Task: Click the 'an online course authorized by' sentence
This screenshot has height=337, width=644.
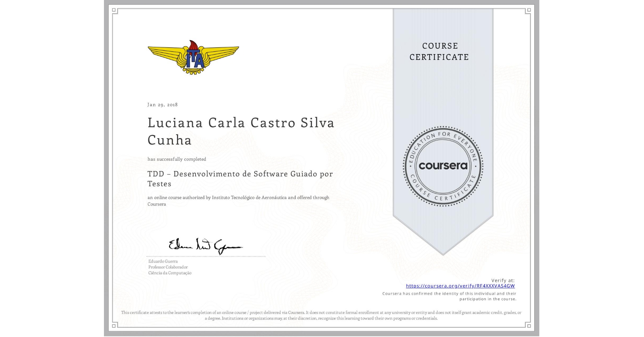Action: click(238, 201)
